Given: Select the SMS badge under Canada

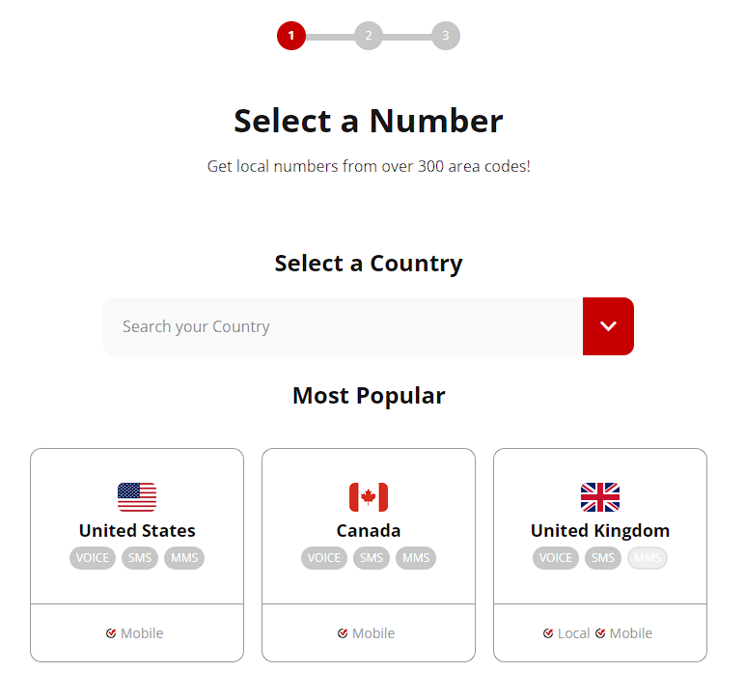Looking at the screenshot, I should pos(372,558).
